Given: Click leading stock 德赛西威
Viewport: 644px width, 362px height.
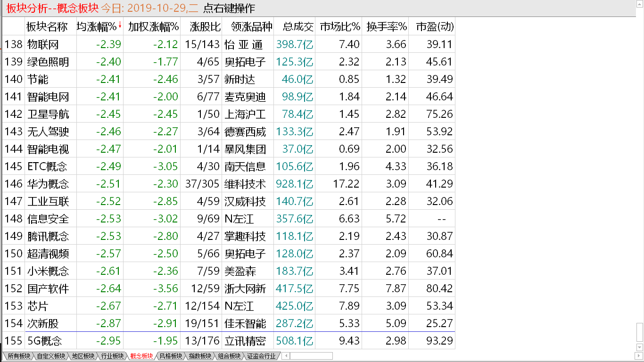Looking at the screenshot, I should tap(246, 132).
